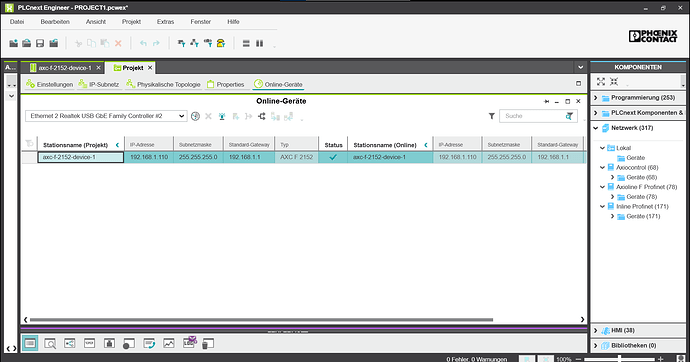Click the Copy icon in main toolbar
The width and height of the screenshot is (690, 362).
pyautogui.click(x=92, y=43)
